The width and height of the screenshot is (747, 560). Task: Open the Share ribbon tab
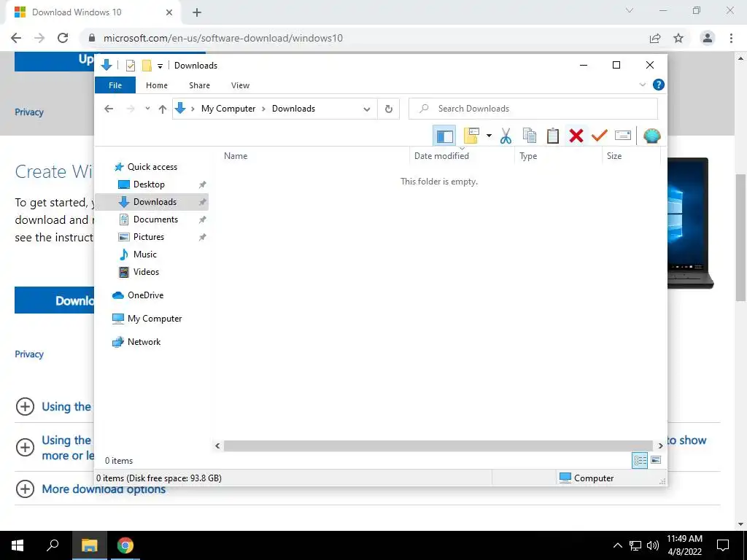[x=199, y=85]
